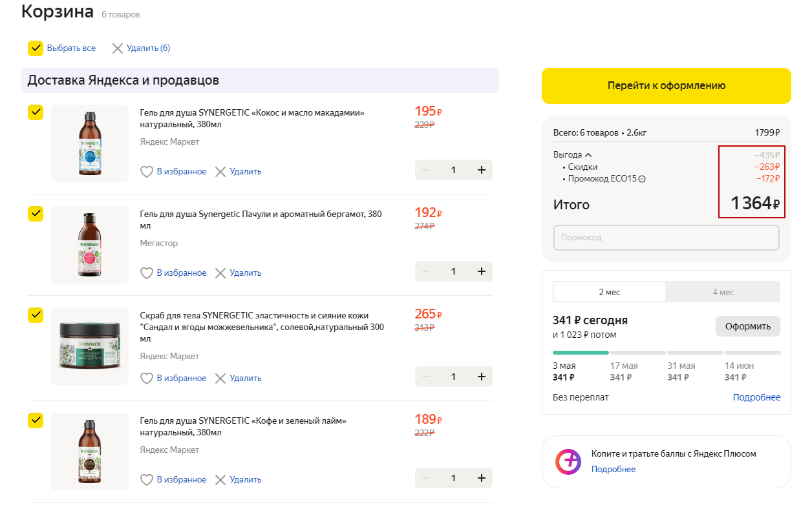Click heart icon for coconut macadamia gel
812x509 pixels.
tap(147, 172)
